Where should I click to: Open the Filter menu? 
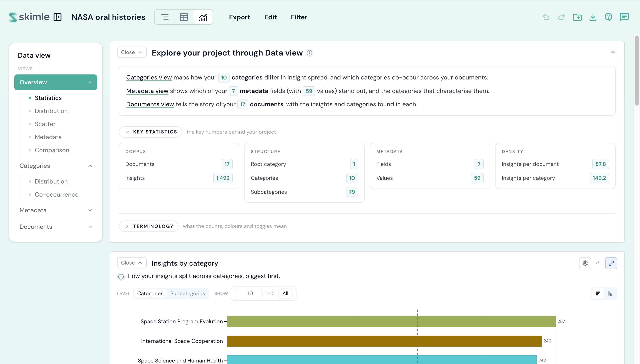point(299,17)
